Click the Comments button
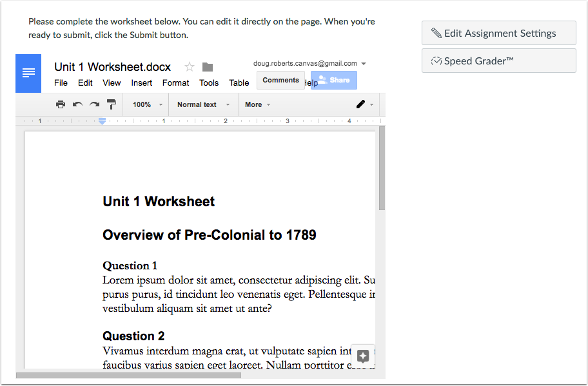This screenshot has width=588, height=386. 280,80
